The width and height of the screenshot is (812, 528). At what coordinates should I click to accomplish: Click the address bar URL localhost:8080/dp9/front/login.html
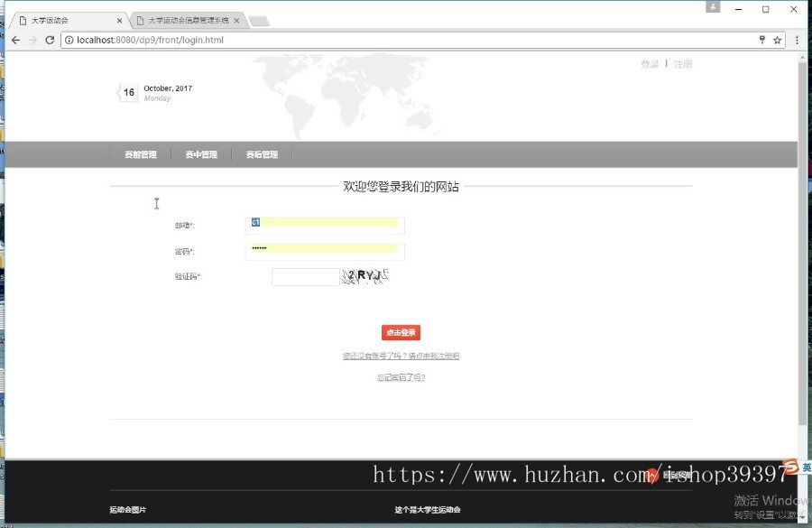point(150,40)
